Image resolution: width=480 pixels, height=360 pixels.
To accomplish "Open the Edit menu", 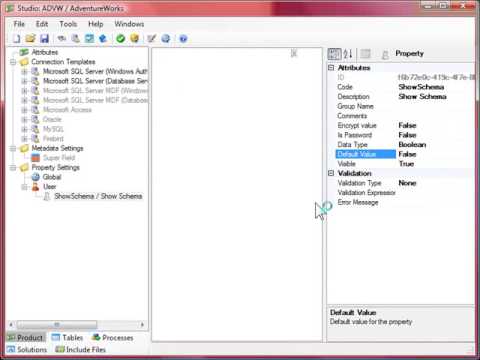I will [42, 24].
